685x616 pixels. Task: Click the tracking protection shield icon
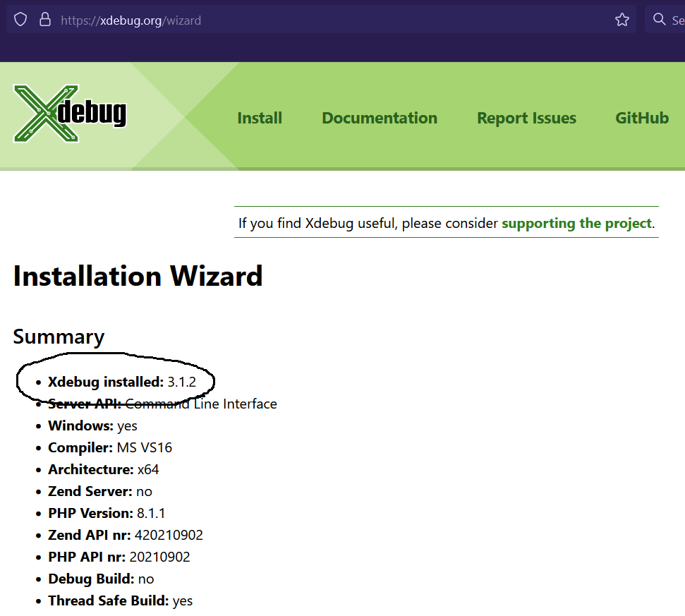pyautogui.click(x=20, y=20)
